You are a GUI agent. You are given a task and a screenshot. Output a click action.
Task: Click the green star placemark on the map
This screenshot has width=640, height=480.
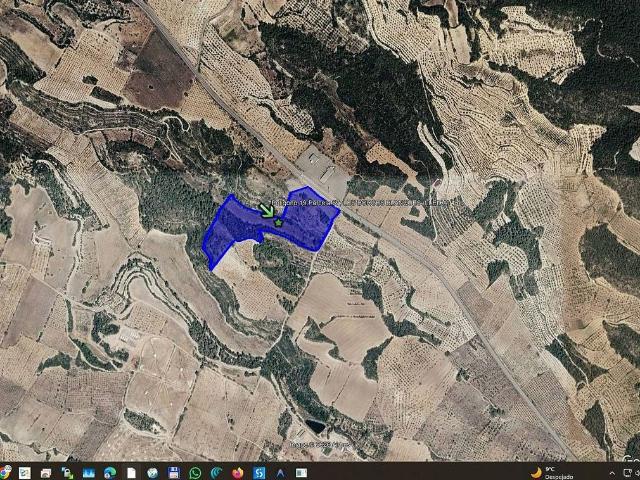click(278, 223)
